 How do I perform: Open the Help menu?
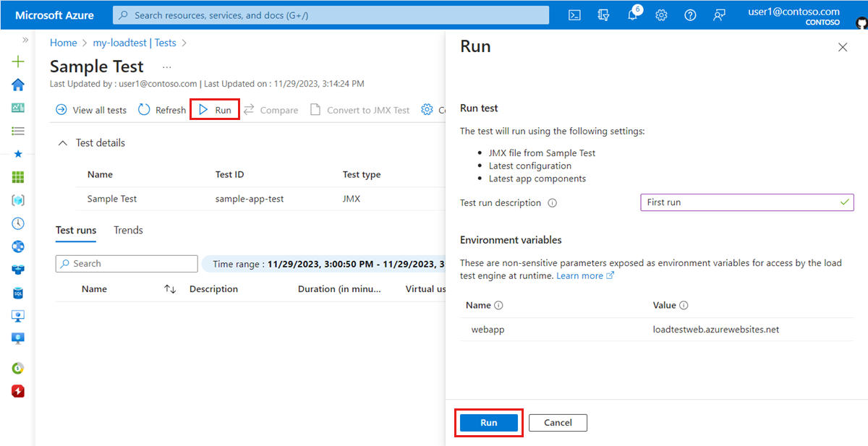(x=689, y=15)
